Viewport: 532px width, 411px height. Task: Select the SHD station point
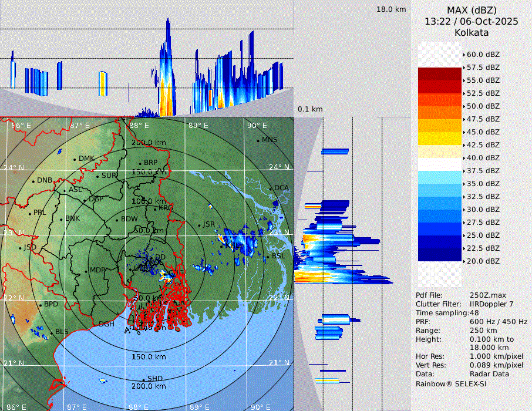pos(144,379)
